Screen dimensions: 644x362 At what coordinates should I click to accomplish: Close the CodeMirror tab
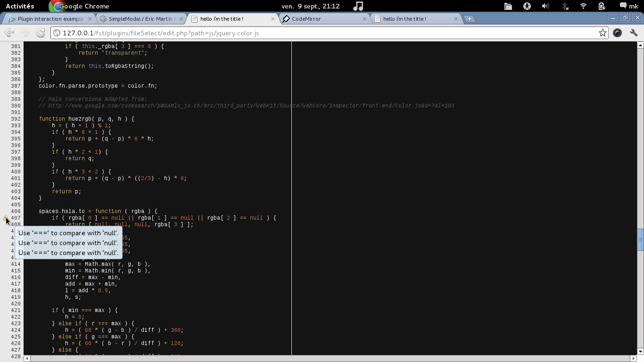(364, 19)
